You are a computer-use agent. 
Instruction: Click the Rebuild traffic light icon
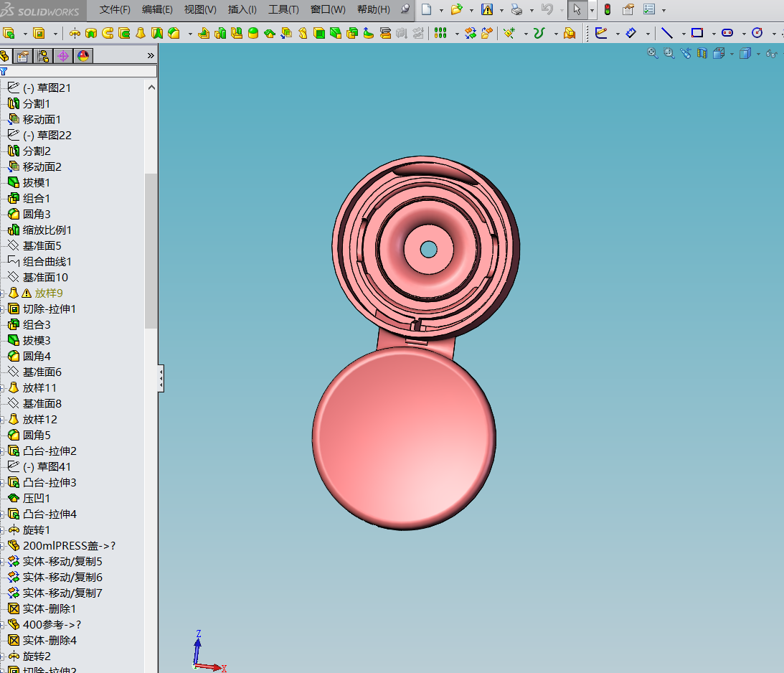pos(608,9)
